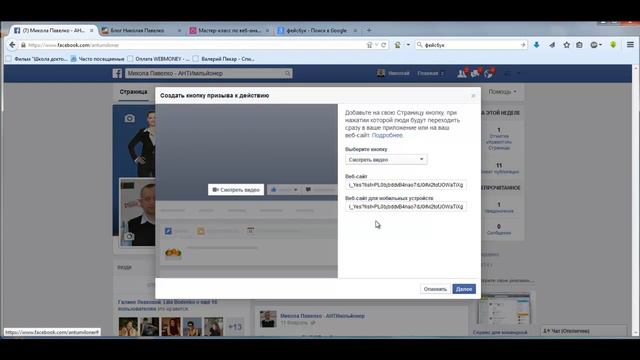Image resolution: width=640 pixels, height=360 pixels.
Task: Click the Facebook logo in the blue bar
Action: [x=117, y=73]
